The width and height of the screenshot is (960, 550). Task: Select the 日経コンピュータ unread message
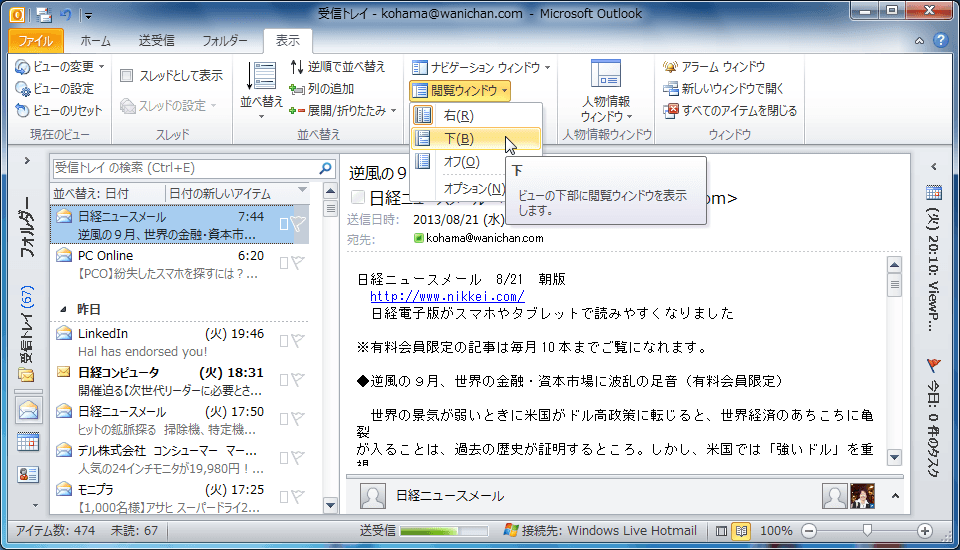point(179,381)
